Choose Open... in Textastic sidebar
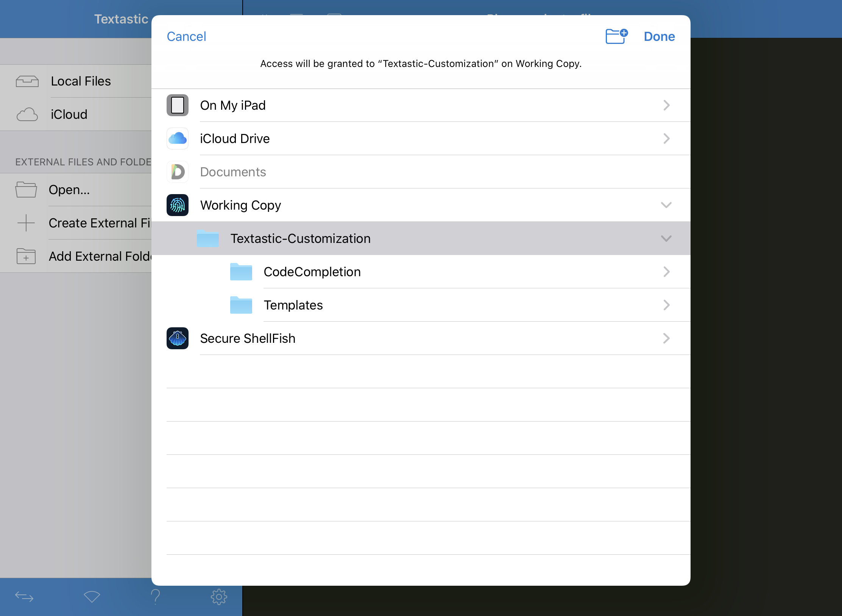842x616 pixels. click(76, 190)
